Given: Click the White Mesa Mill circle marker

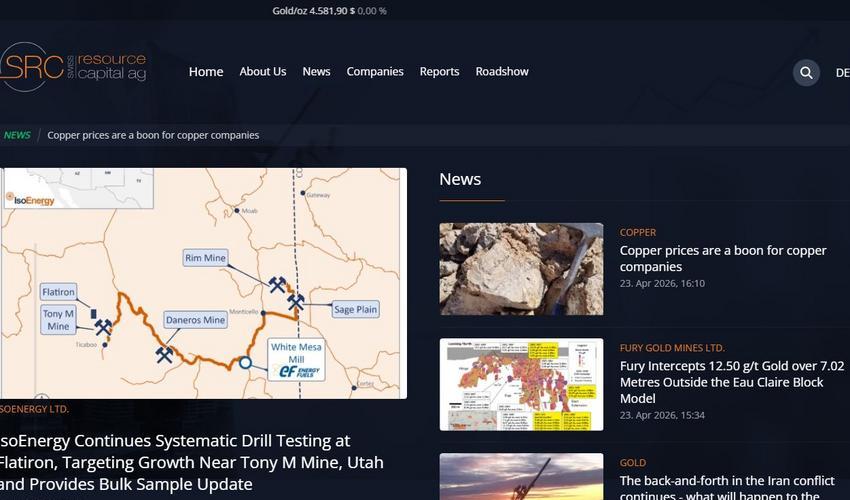Looking at the screenshot, I should click(245, 362).
